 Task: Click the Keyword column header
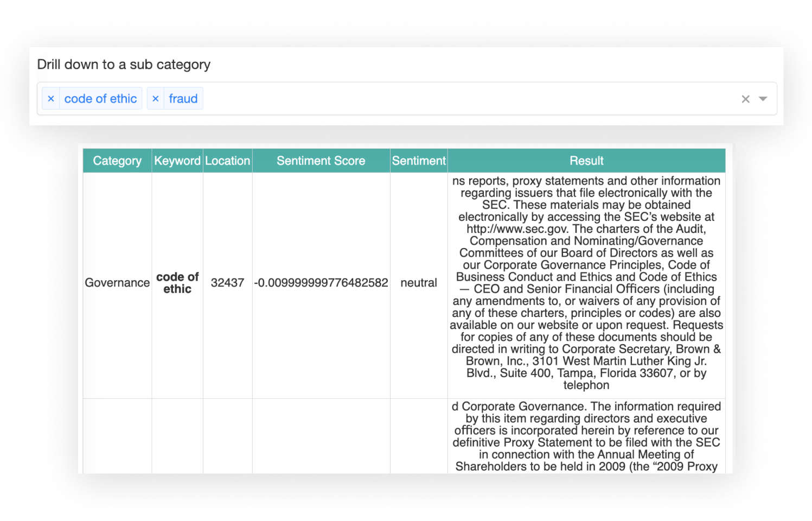coord(177,161)
